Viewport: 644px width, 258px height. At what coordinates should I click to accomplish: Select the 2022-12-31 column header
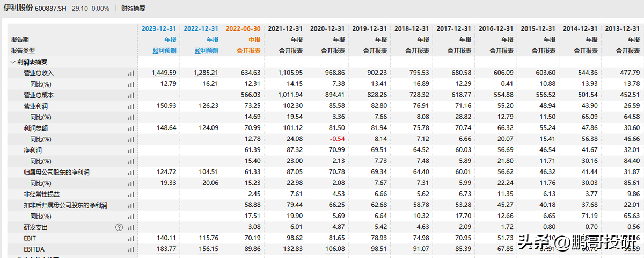(x=201, y=28)
